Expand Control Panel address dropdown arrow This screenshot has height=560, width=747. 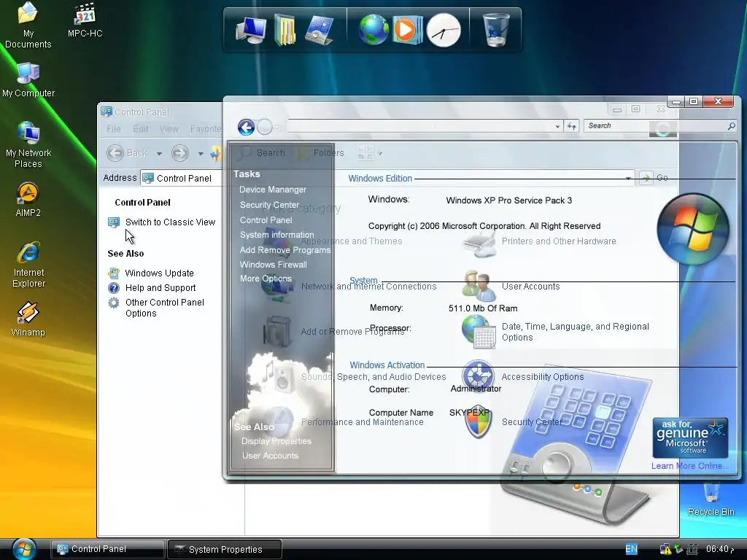[x=628, y=178]
